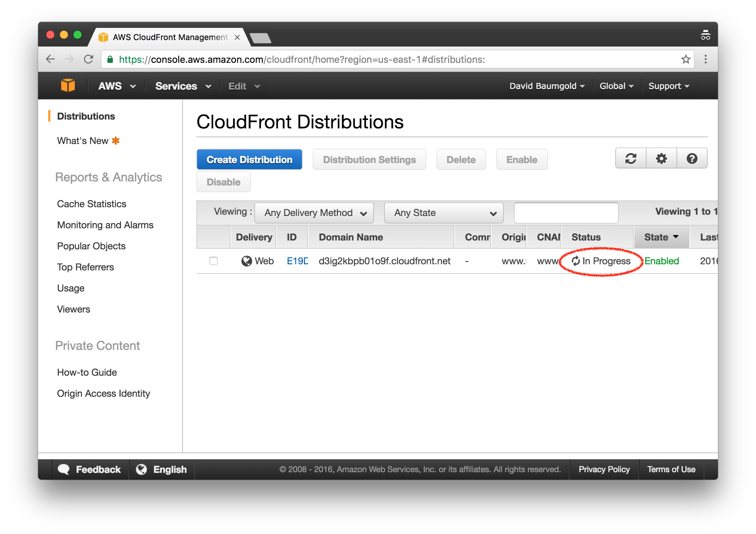Click the ID column header

pyautogui.click(x=292, y=237)
